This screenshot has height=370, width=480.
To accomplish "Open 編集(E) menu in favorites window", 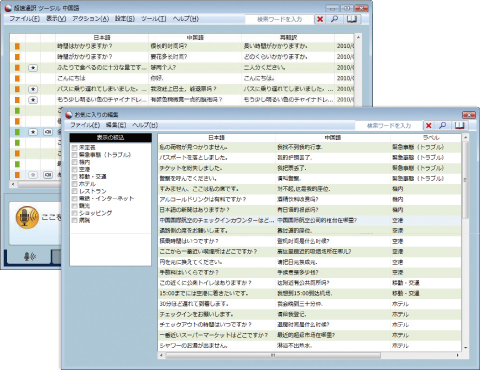I will tap(116, 125).
